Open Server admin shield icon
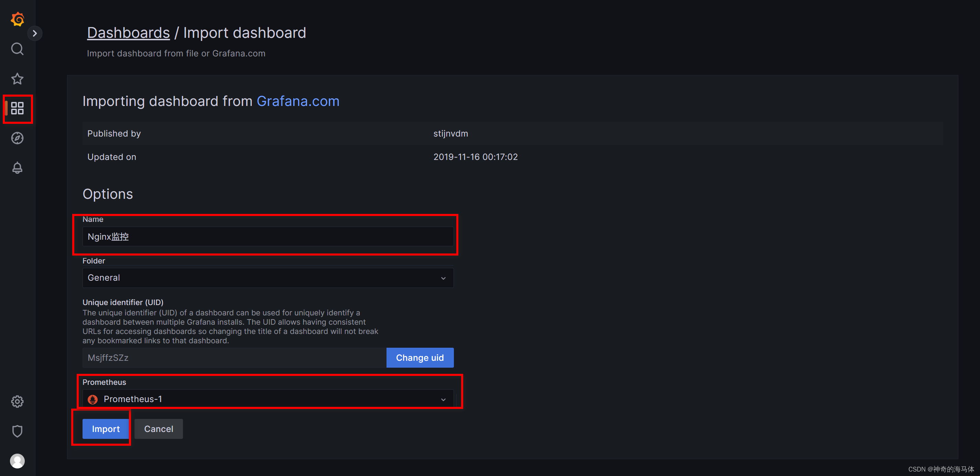The height and width of the screenshot is (476, 980). (17, 431)
